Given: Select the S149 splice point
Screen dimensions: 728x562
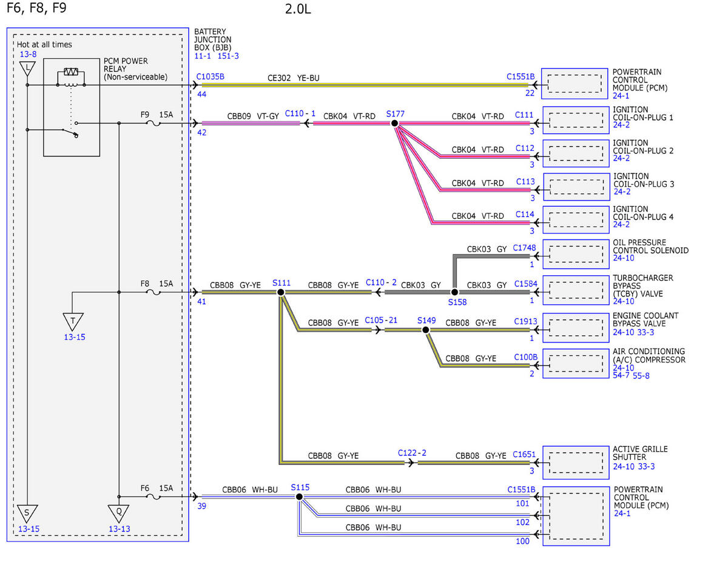Looking at the screenshot, I should point(426,330).
